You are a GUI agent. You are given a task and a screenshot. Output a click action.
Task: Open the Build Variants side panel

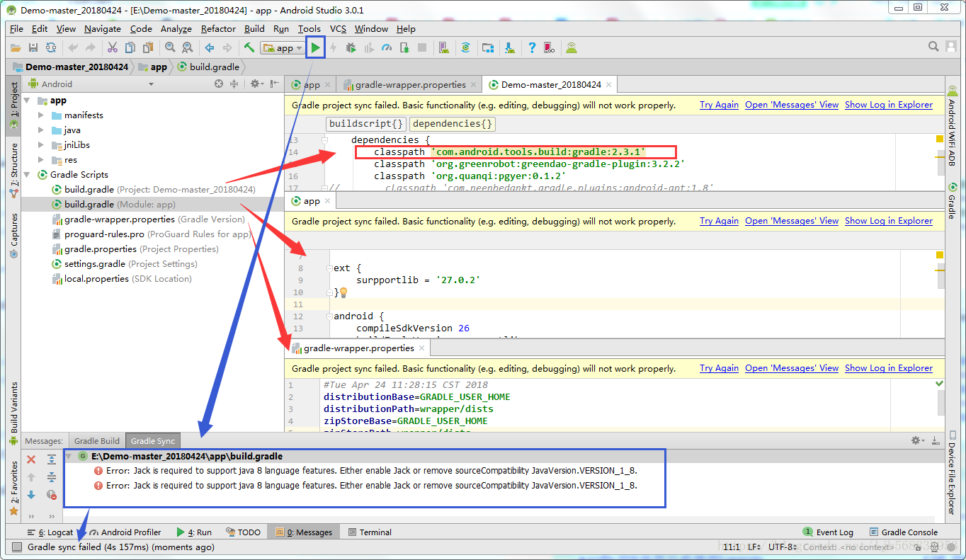13,412
